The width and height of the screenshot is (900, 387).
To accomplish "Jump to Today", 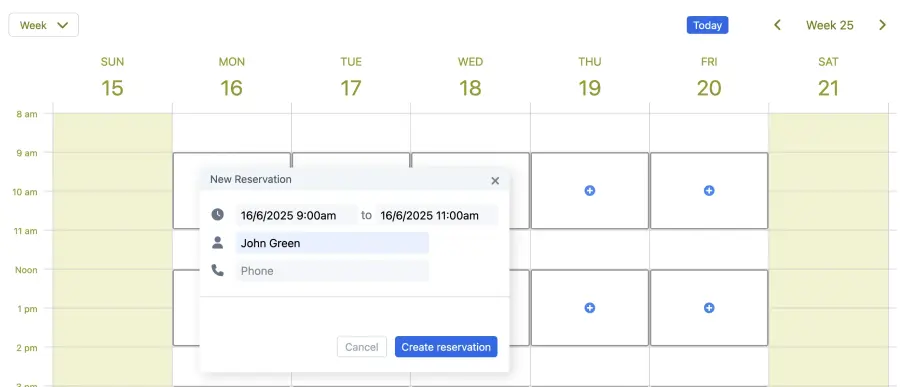I will [707, 25].
